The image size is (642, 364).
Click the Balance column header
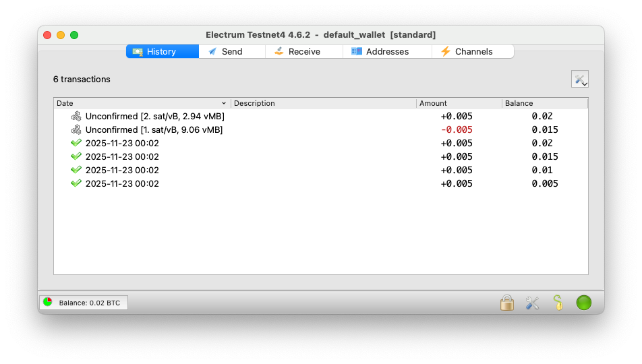click(x=544, y=103)
